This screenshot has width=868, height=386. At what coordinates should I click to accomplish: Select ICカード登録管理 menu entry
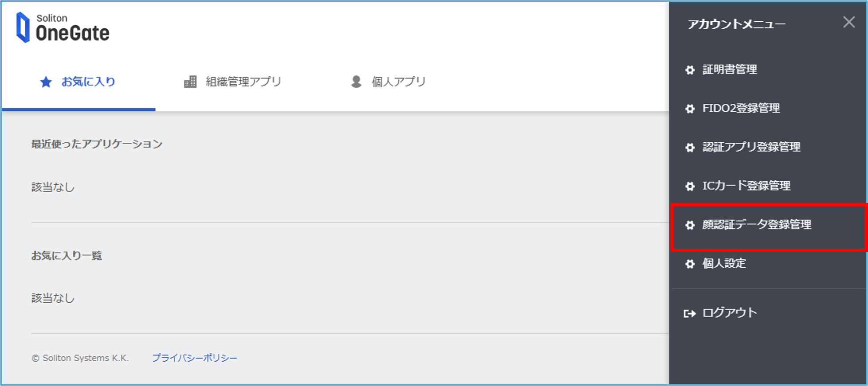pyautogui.click(x=769, y=186)
